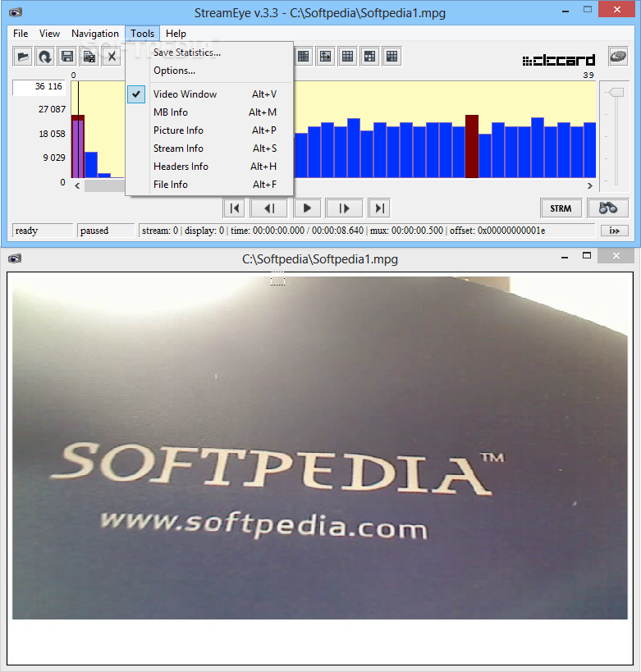Screen dimensions: 641x672
Task: Open the Help menu
Action: tap(176, 34)
